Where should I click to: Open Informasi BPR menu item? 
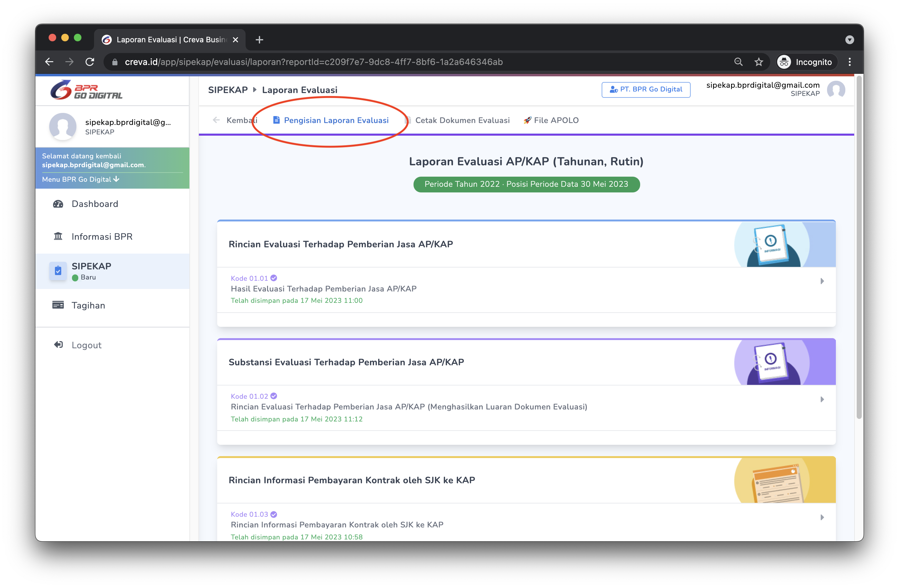tap(112, 237)
